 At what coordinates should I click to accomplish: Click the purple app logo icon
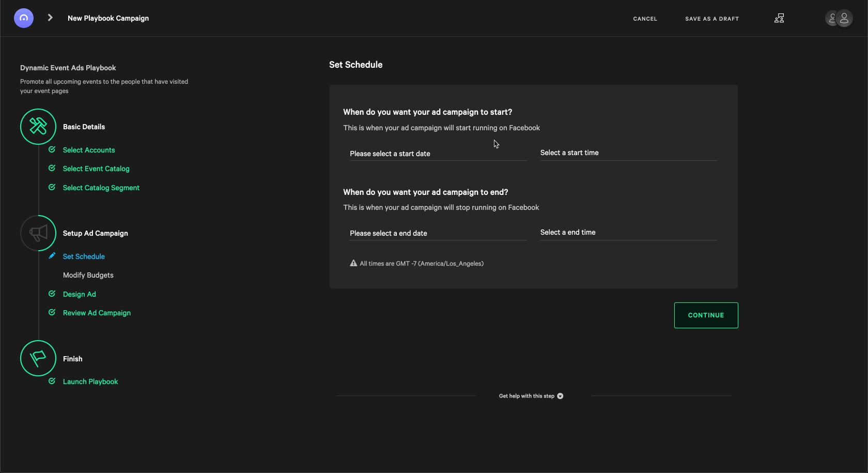(x=24, y=18)
